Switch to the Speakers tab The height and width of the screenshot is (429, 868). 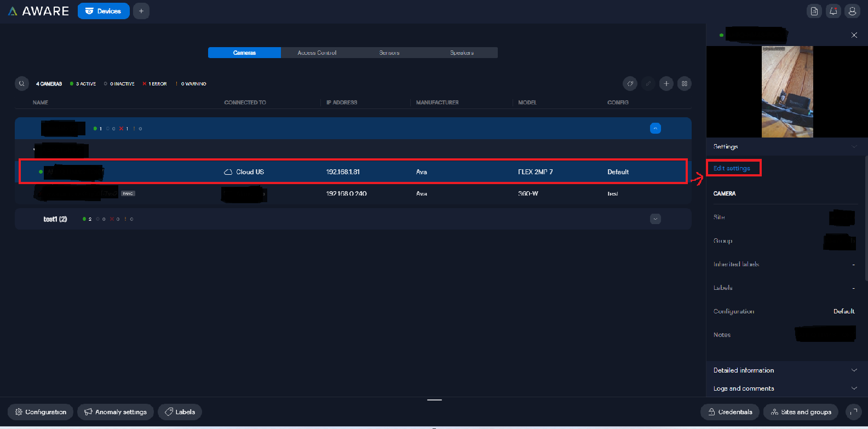462,53
